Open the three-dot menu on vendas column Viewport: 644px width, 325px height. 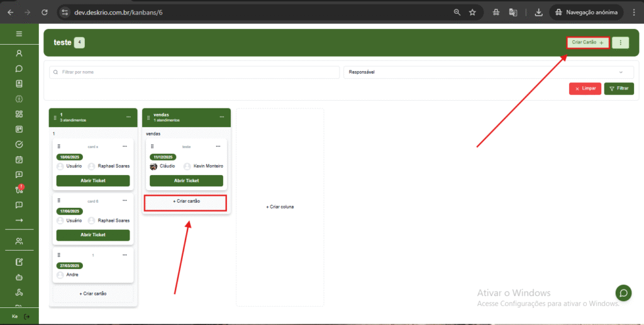[221, 117]
